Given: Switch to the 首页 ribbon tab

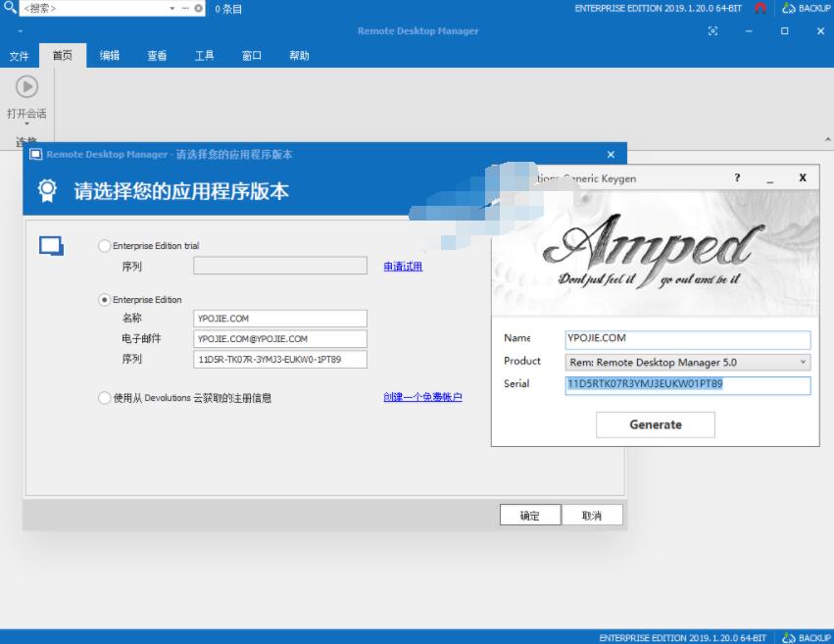Looking at the screenshot, I should coord(62,55).
